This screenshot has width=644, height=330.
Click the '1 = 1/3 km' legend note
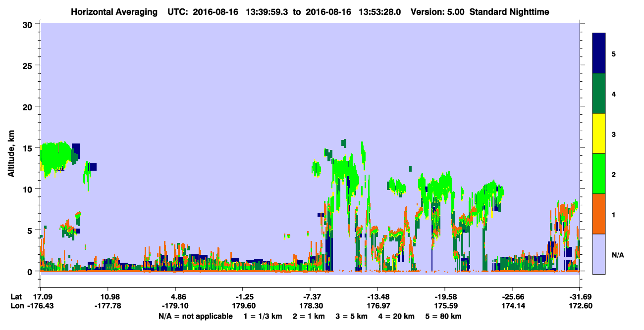[x=263, y=316]
